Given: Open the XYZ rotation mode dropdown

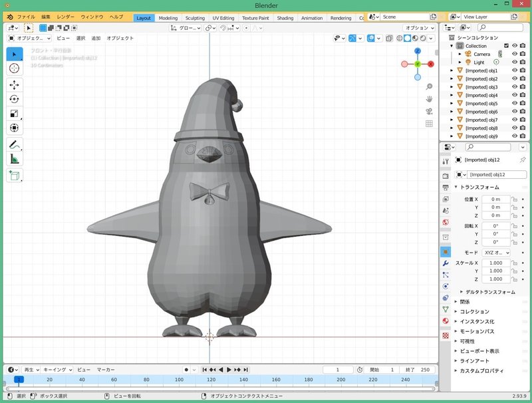Looking at the screenshot, I should click(496, 253).
